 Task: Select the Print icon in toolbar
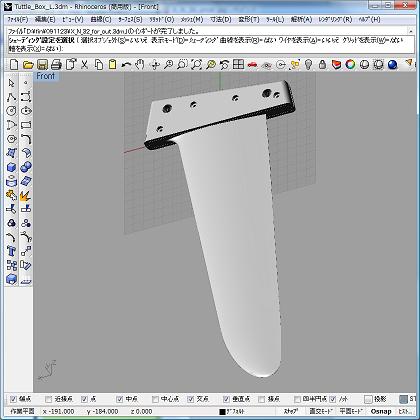(x=56, y=64)
